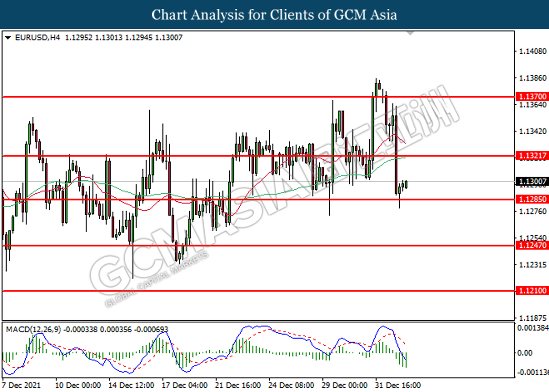Select the 1.13217 level price label
The width and height of the screenshot is (549, 392).
532,156
